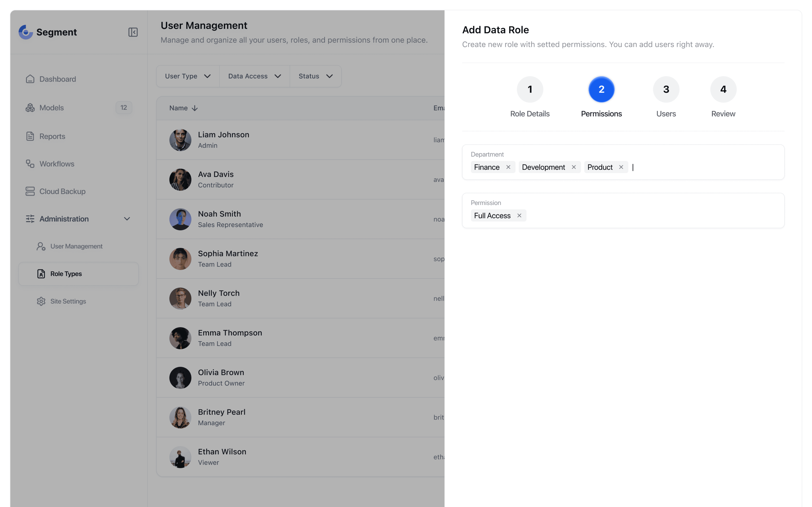Viewport: 812px width, 507px height.
Task: Jump to step 4 Review
Action: point(723,89)
